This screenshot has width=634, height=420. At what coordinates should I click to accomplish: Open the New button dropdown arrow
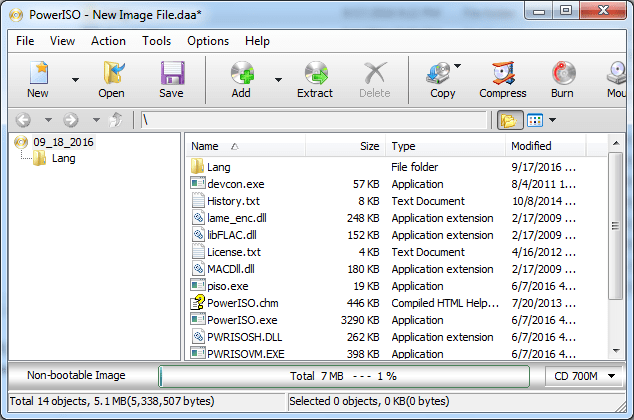coord(75,80)
